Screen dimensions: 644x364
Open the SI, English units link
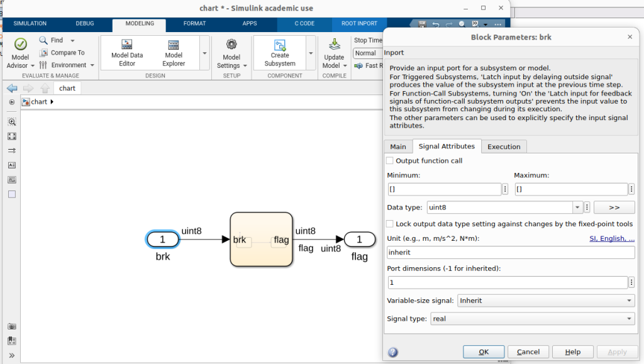click(x=612, y=238)
